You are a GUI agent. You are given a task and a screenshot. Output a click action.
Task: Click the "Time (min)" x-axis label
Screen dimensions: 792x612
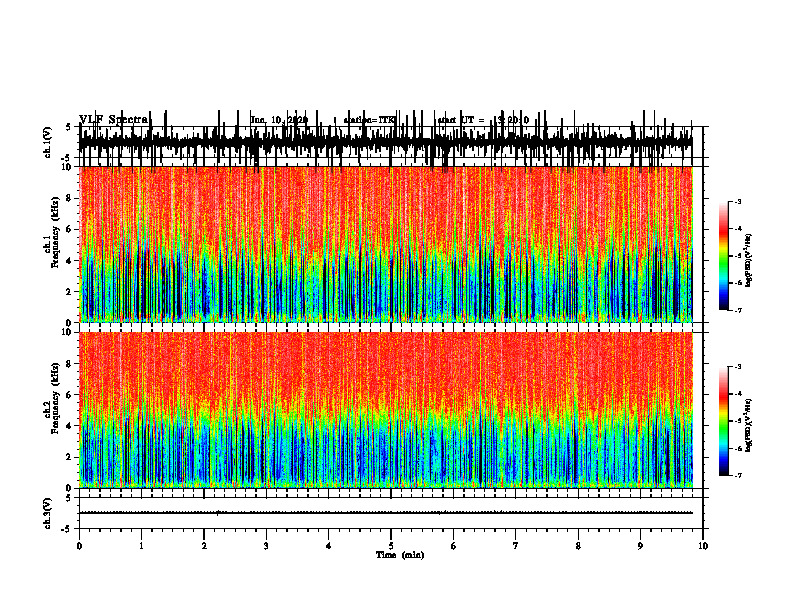coord(400,555)
